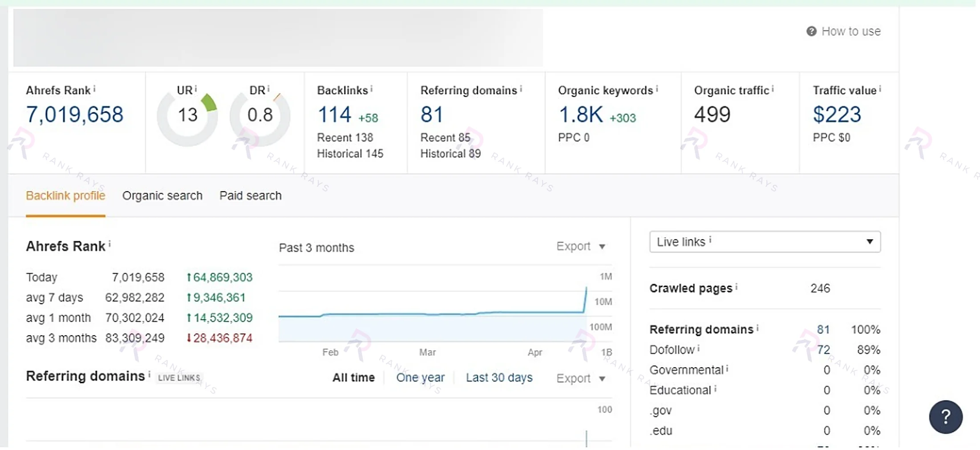The height and width of the screenshot is (450, 980).
Task: Click Organic keywords change +303
Action: point(623,118)
